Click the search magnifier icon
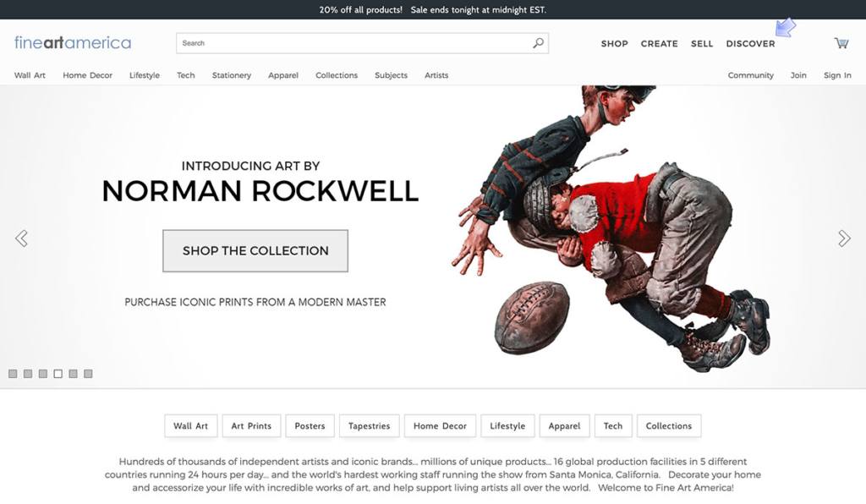Image resolution: width=866 pixels, height=504 pixels. [x=538, y=43]
